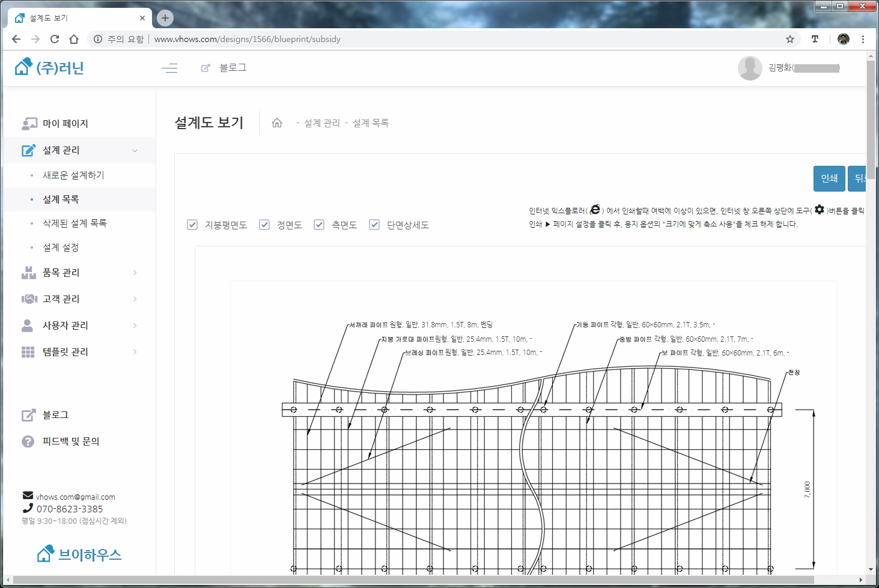Bookmark this page with star icon
879x588 pixels.
pyautogui.click(x=789, y=39)
